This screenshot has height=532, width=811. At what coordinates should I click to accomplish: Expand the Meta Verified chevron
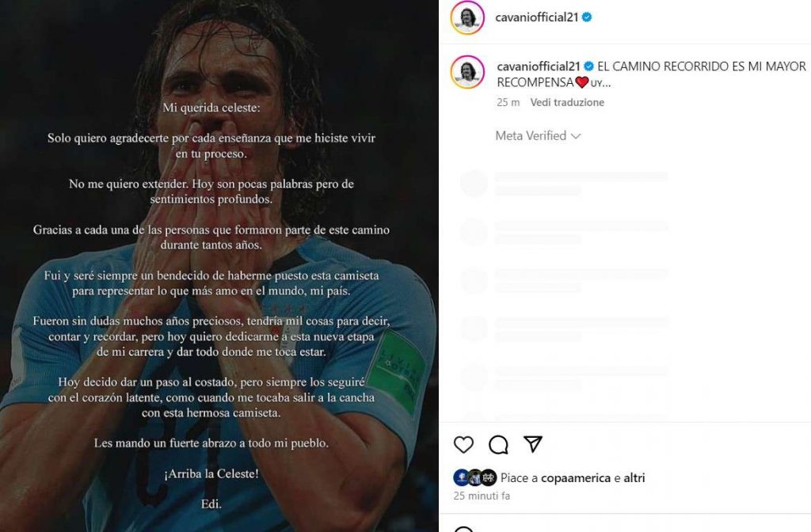tap(576, 136)
